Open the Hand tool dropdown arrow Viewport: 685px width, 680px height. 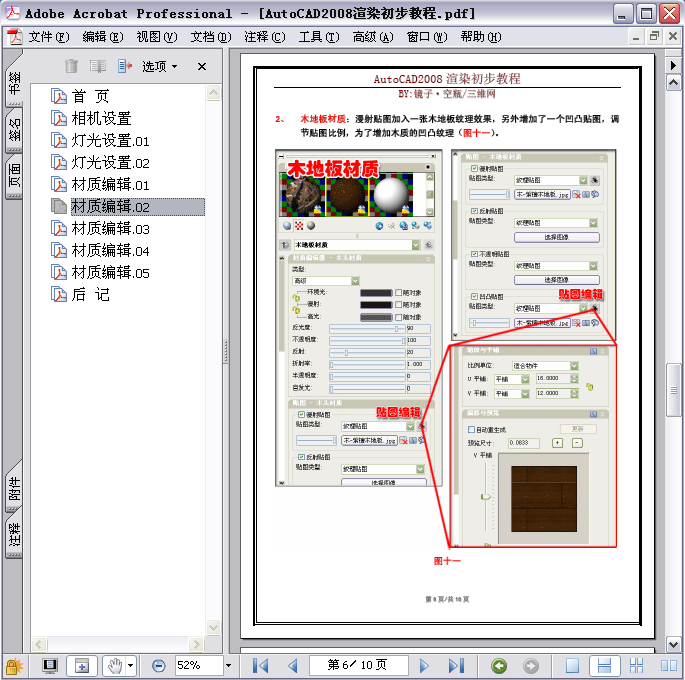pyautogui.click(x=131, y=666)
